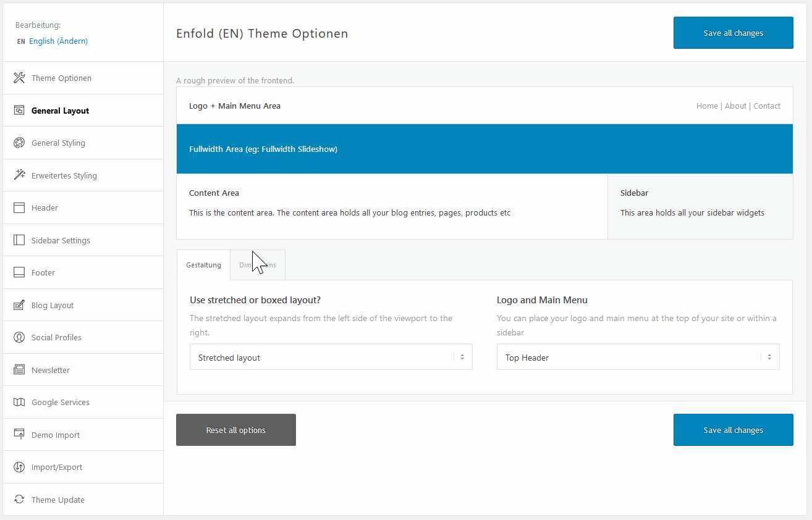Open the Top Header dropdown
Screen dimensions: 812x520
point(638,358)
